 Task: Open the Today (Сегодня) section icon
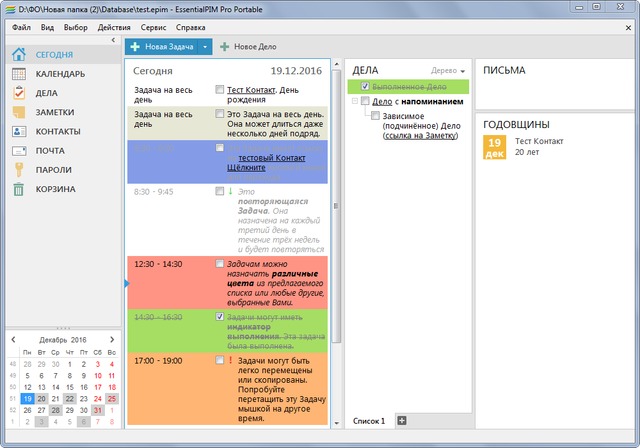click(19, 55)
